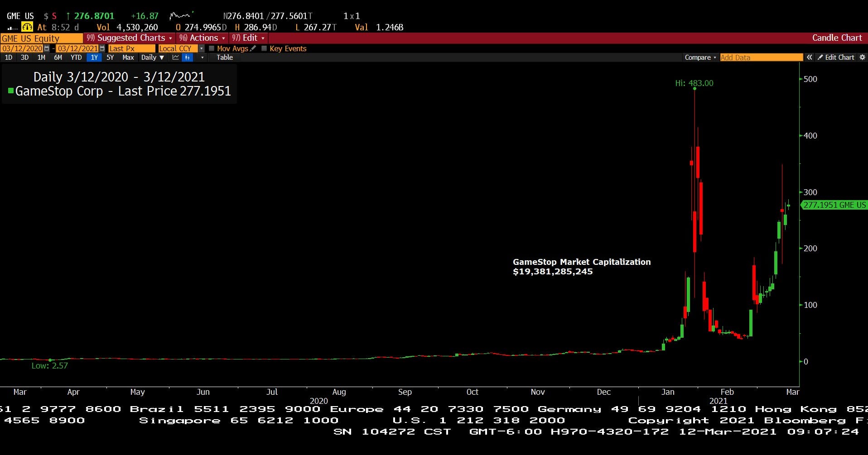Screen dimensions: 868x455
Task: Open the start date calendar picker icon
Action: point(47,48)
